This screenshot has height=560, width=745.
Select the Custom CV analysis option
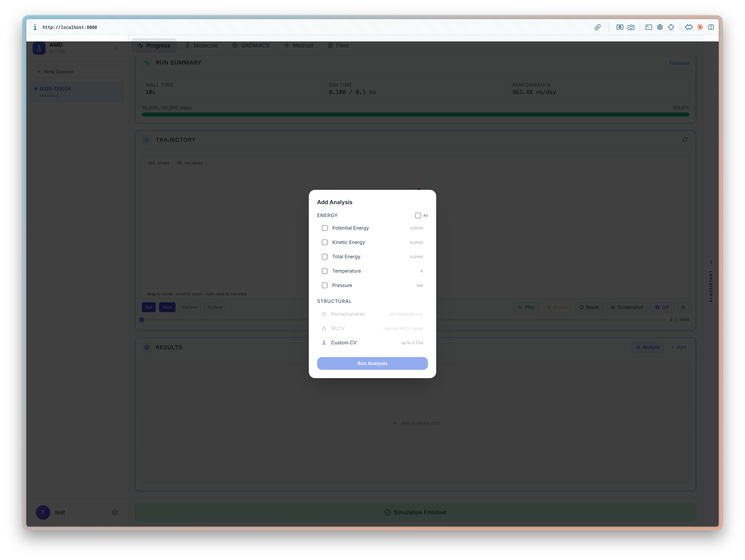[x=372, y=343]
